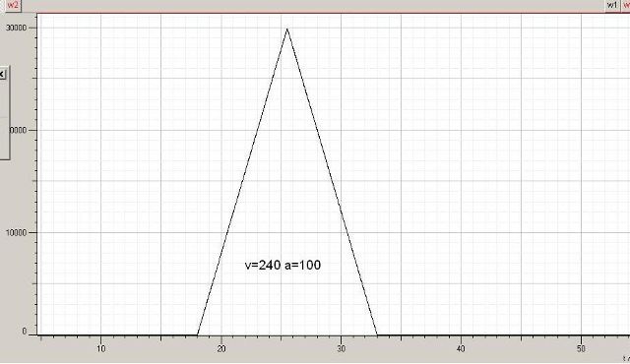Viewport: 630px width, 364px height.
Task: Click the 50 label on the time axis
Action: coord(581,348)
